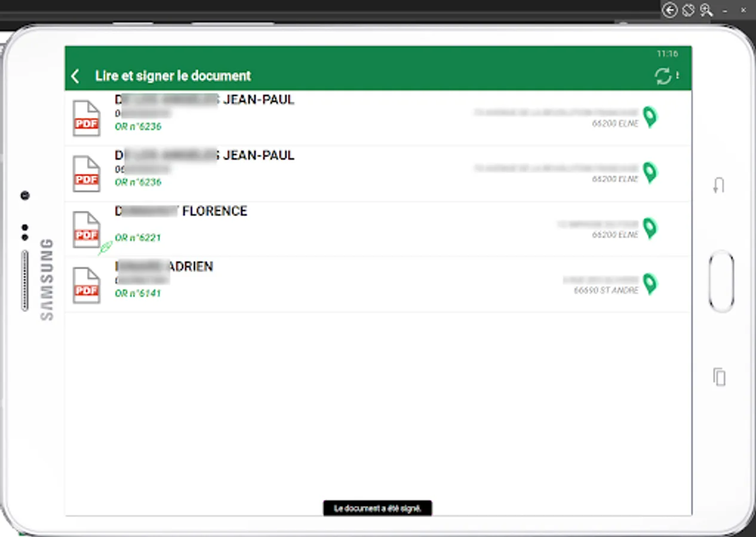Open the PDF document for OR n°6236
This screenshot has width=756, height=537.
pos(86,118)
